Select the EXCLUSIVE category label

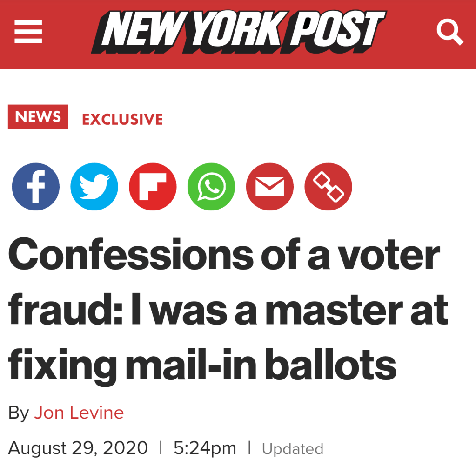click(x=122, y=119)
